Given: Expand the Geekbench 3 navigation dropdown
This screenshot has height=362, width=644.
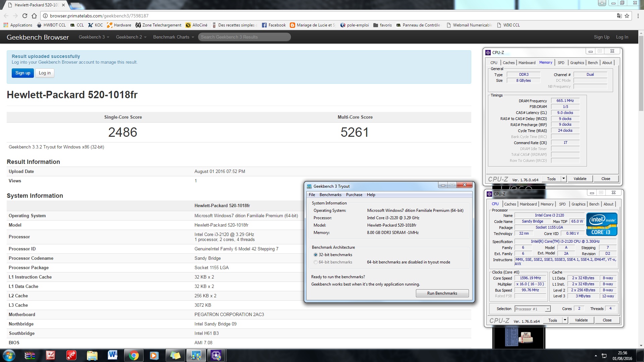Looking at the screenshot, I should 94,37.
